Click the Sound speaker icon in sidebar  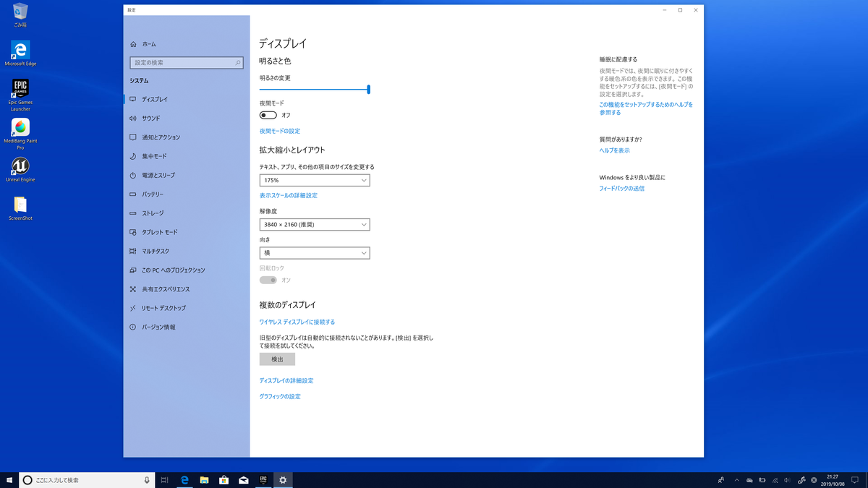133,118
